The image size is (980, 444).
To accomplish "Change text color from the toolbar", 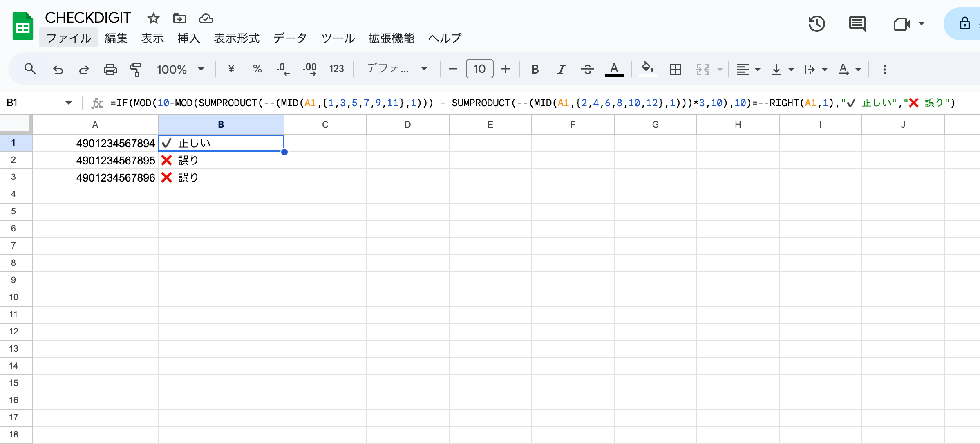I will tap(614, 69).
